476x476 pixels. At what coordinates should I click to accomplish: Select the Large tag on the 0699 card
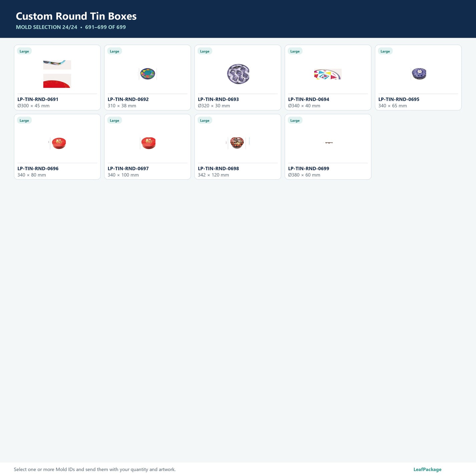click(x=295, y=121)
